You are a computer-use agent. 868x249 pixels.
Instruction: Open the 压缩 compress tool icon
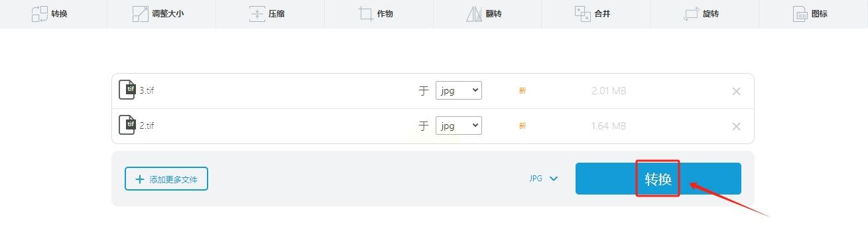pos(257,13)
